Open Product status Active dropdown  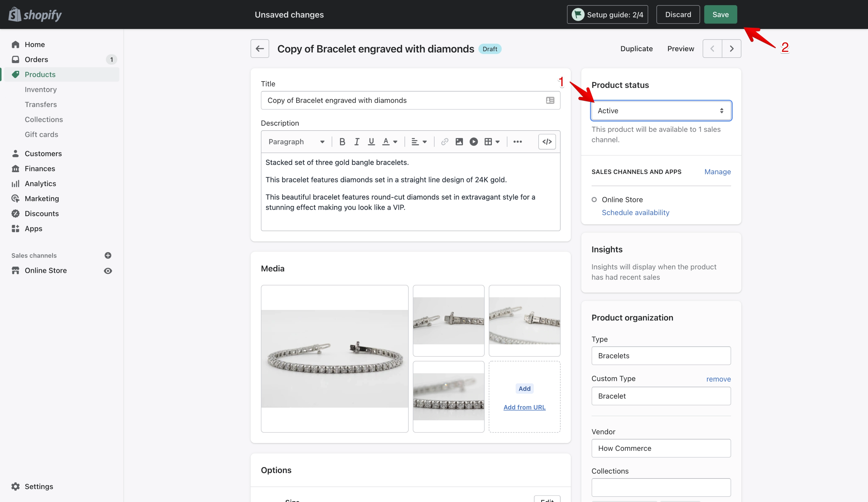point(661,111)
